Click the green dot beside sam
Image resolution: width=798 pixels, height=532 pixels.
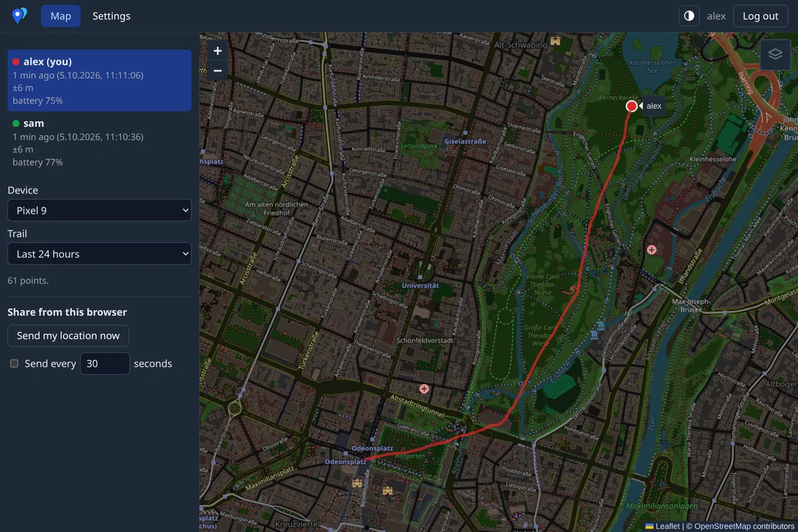pos(16,124)
